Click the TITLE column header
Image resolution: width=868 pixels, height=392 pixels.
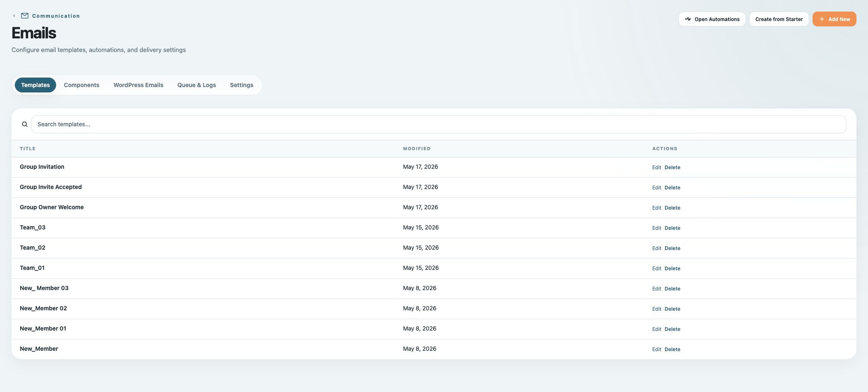[28, 149]
